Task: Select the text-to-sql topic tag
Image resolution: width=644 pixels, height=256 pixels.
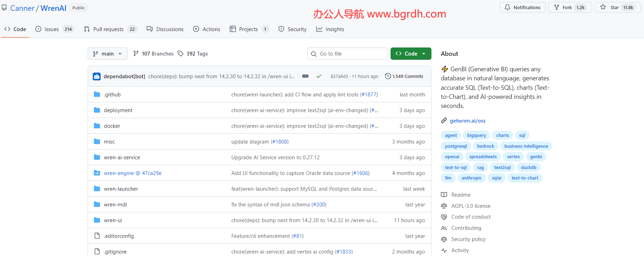Action: click(x=456, y=168)
